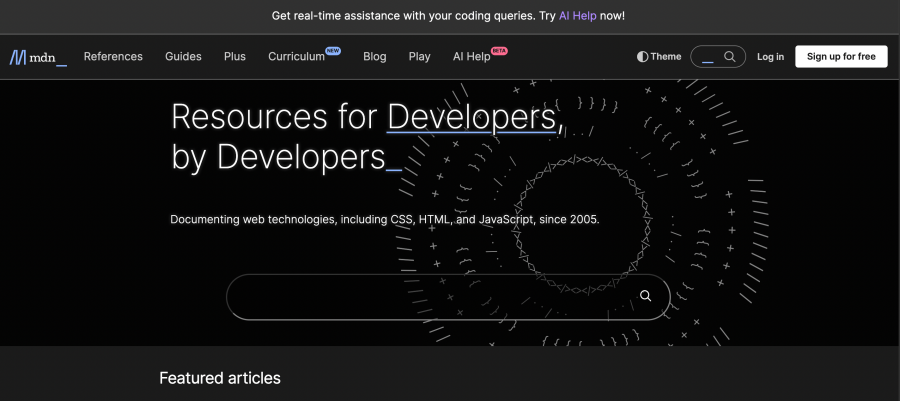
Task: Toggle the Theme switcher
Action: pos(659,57)
